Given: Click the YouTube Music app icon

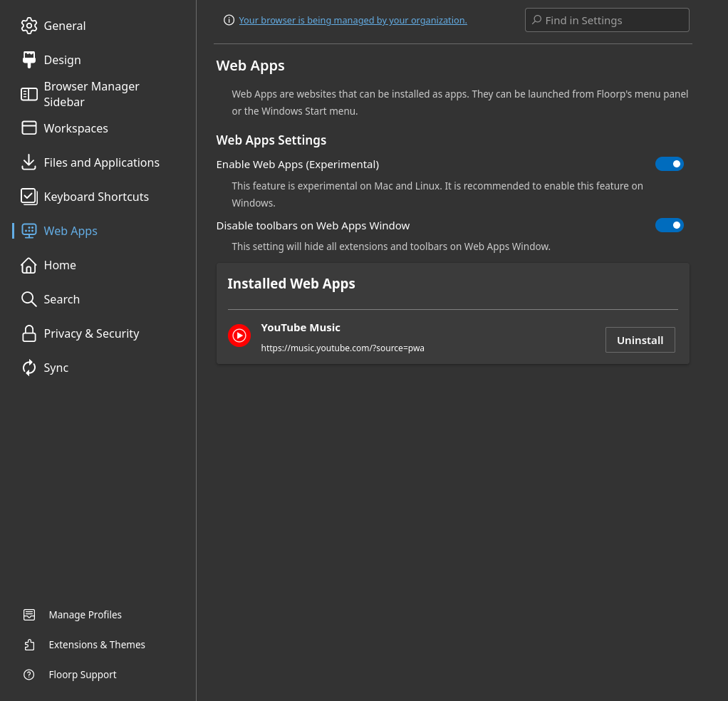Looking at the screenshot, I should tap(239, 336).
